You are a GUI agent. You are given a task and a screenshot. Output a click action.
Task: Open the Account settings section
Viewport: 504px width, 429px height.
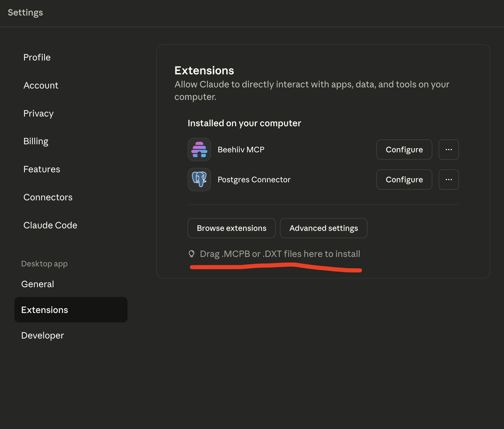pos(41,85)
